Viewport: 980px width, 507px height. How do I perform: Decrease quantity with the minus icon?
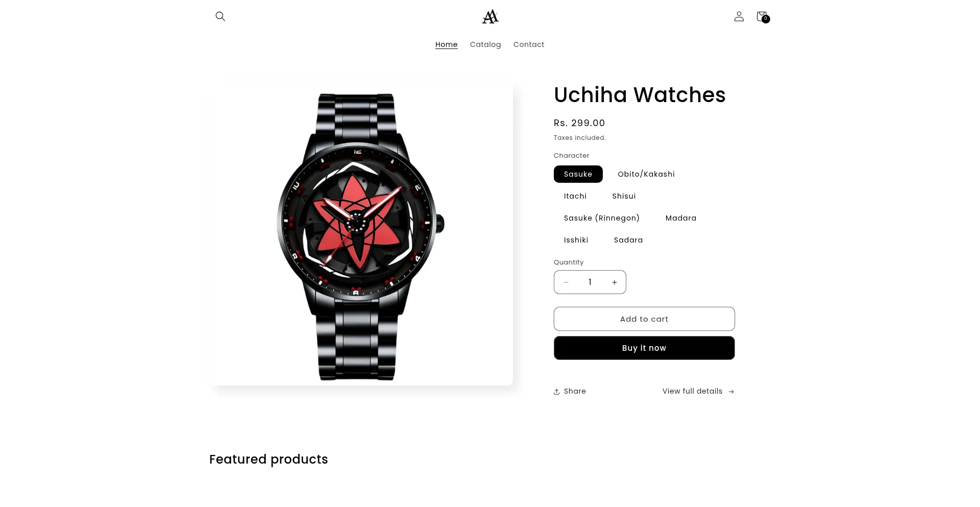point(566,282)
